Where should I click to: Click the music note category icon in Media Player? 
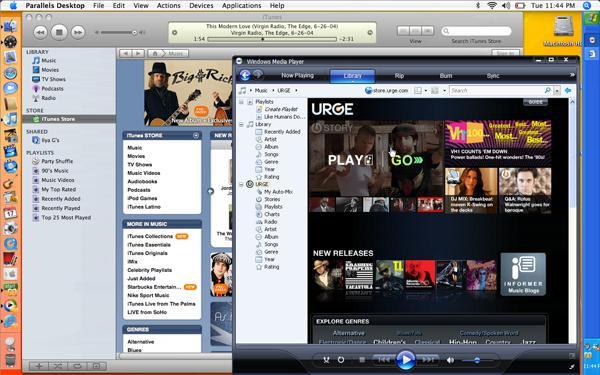[x=242, y=91]
